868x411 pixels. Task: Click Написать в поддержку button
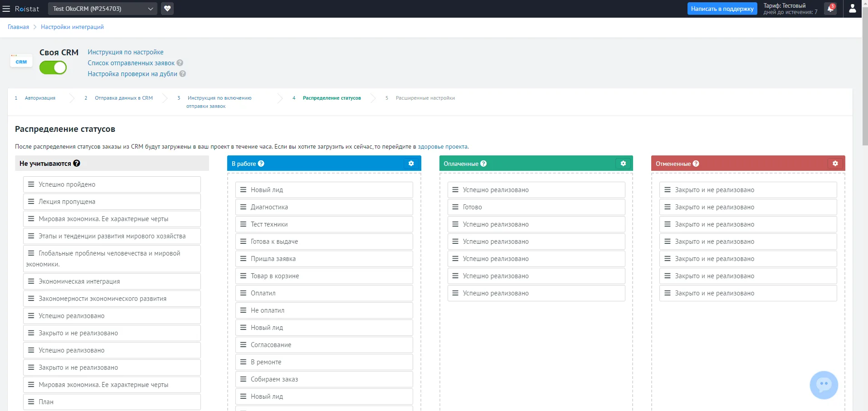point(722,9)
